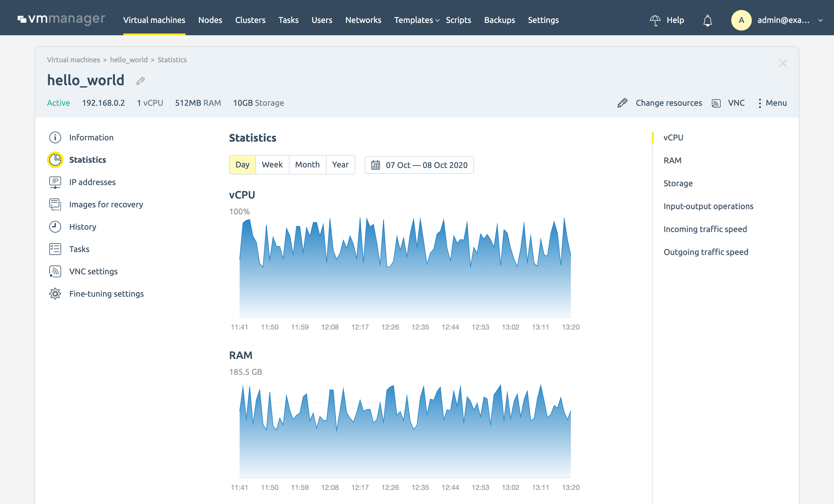The image size is (834, 504).
Task: Click inside the vCPU usage chart
Action: coord(405,267)
